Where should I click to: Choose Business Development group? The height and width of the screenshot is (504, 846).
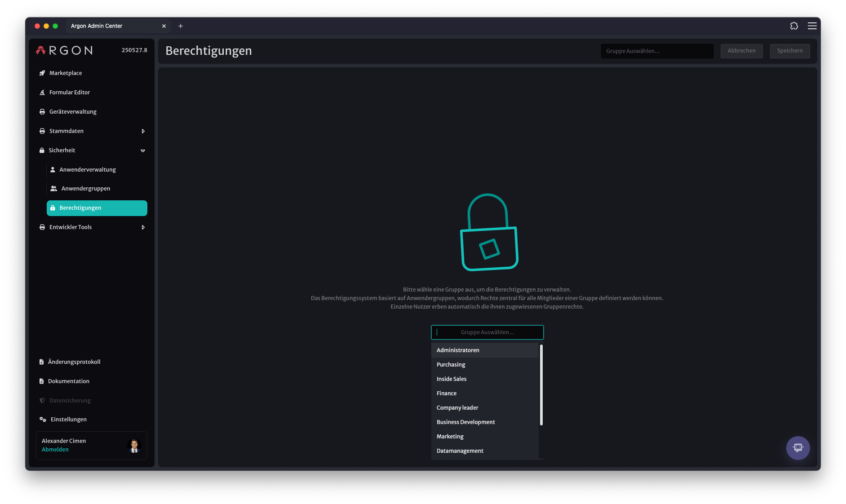[x=485, y=422]
